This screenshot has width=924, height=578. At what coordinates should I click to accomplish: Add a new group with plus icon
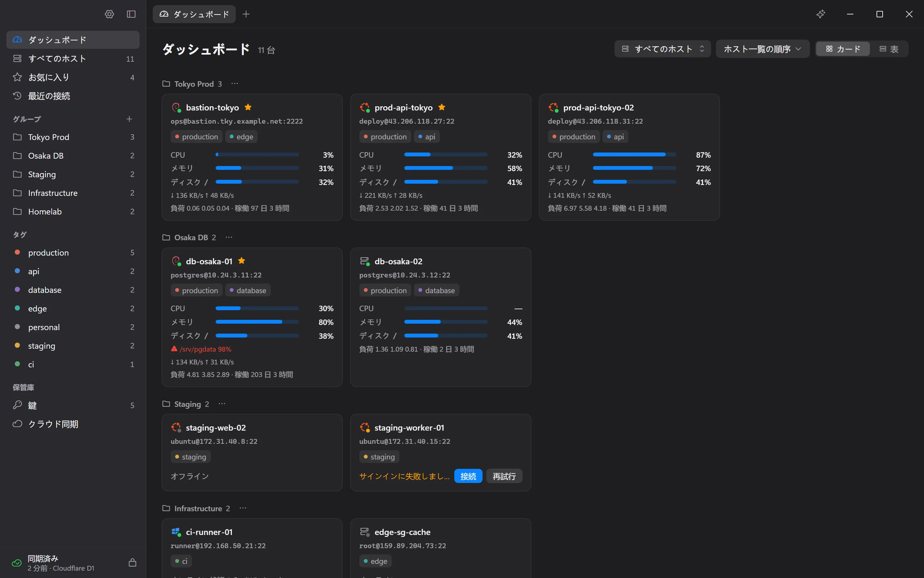(129, 119)
